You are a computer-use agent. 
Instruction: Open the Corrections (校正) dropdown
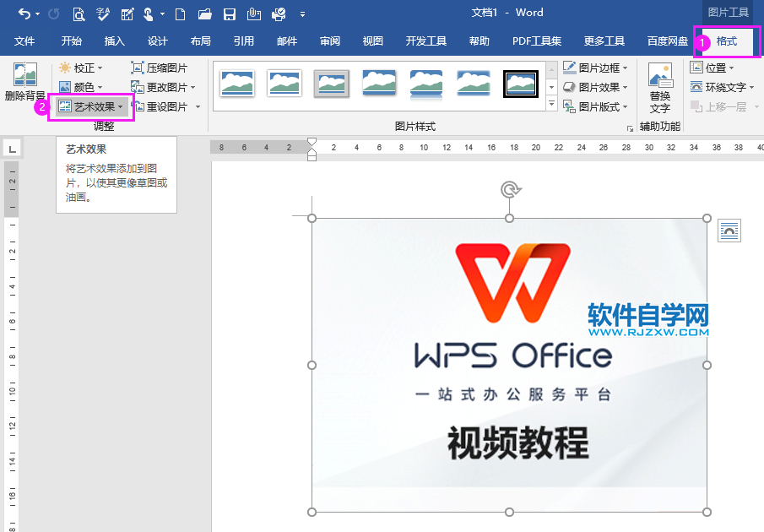(83, 68)
